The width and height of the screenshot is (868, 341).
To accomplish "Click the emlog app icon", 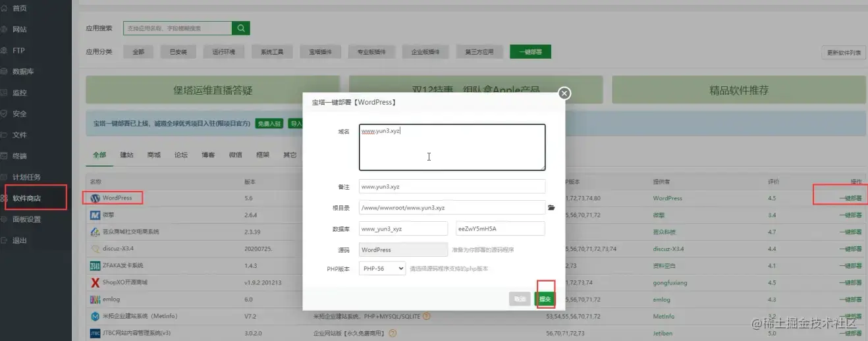I will coord(95,299).
